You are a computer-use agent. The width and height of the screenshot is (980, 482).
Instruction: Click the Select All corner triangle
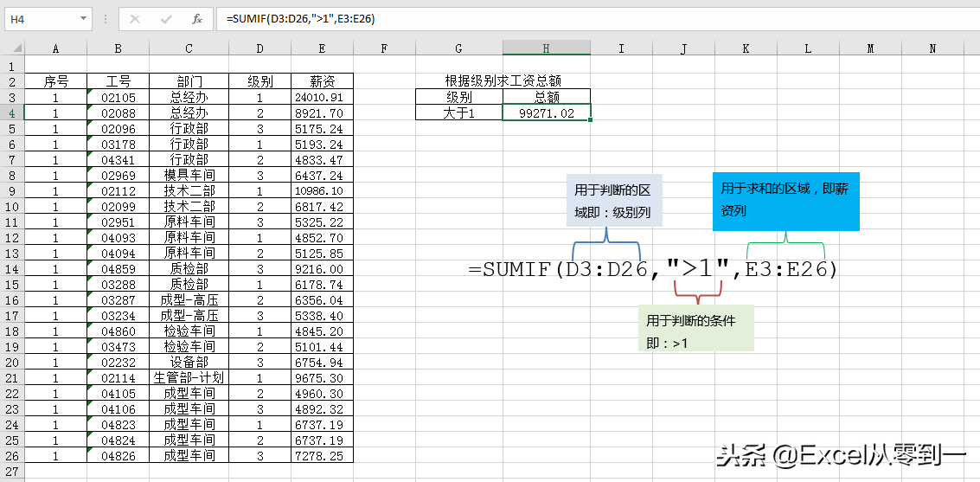[16, 48]
